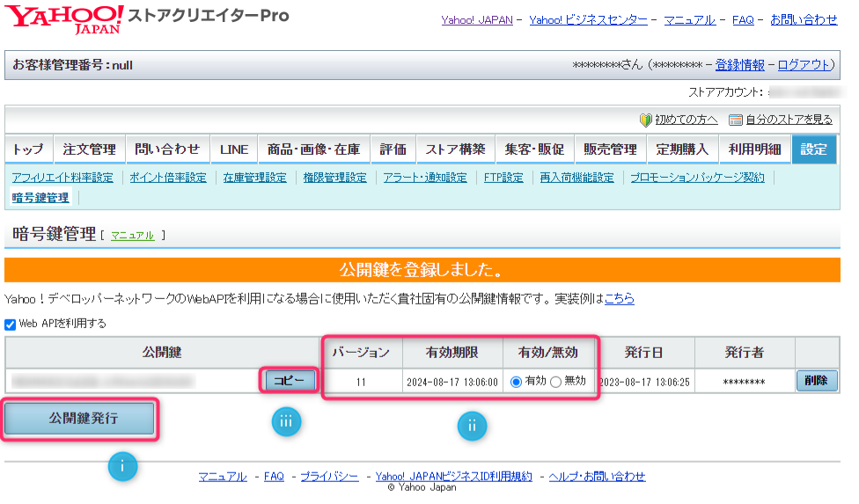This screenshot has width=859, height=504.
Task: Click the 自分のストアを見る link
Action: tap(789, 120)
